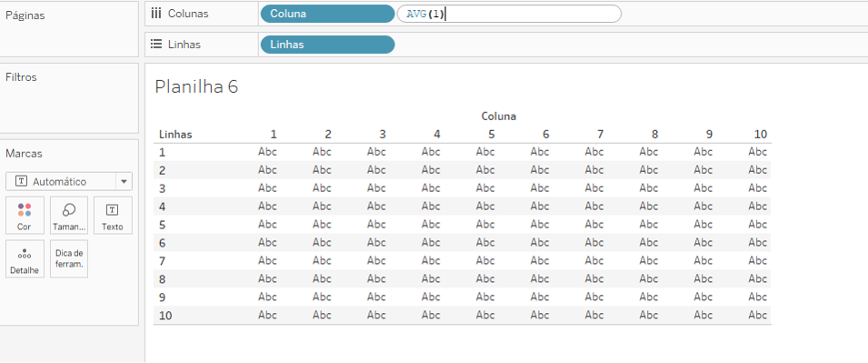Click the Linhas row header label

[175, 134]
